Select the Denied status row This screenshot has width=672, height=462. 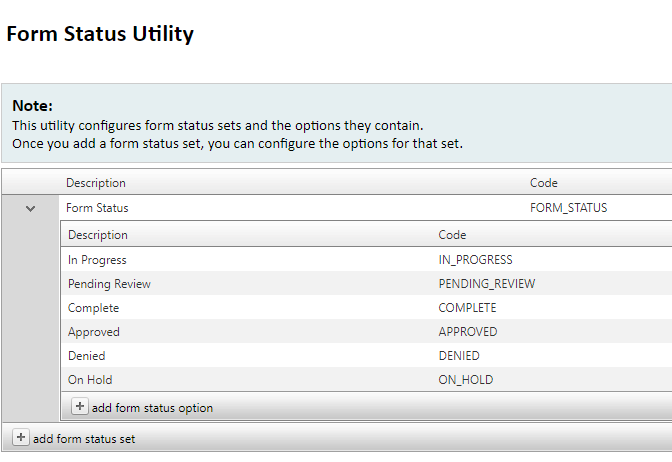click(366, 355)
